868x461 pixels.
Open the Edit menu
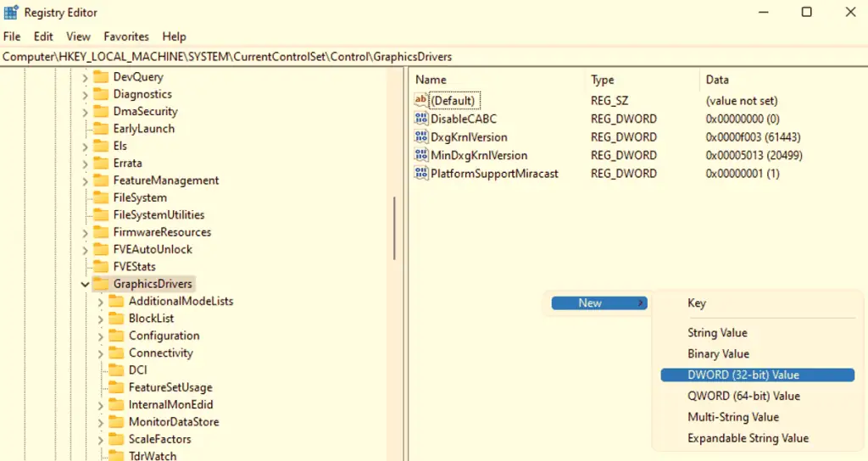point(43,36)
